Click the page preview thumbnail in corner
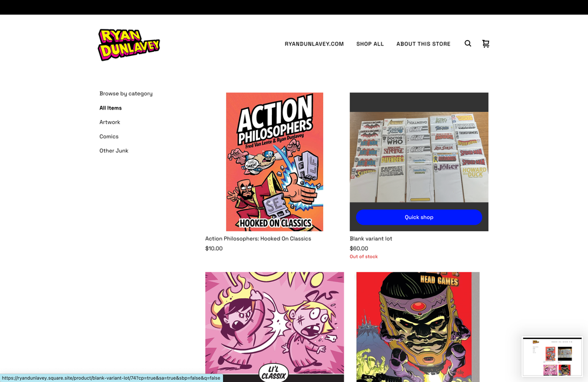588x382 pixels. coord(552,357)
